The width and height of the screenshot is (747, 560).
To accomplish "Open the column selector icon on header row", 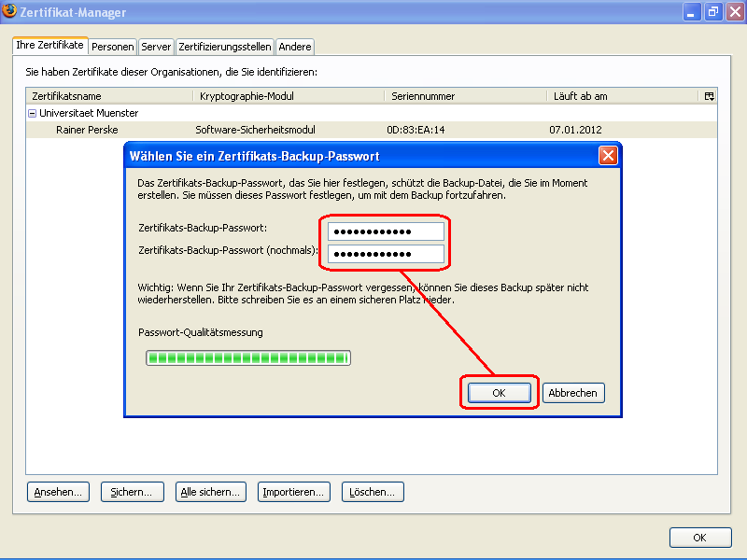I will point(709,95).
